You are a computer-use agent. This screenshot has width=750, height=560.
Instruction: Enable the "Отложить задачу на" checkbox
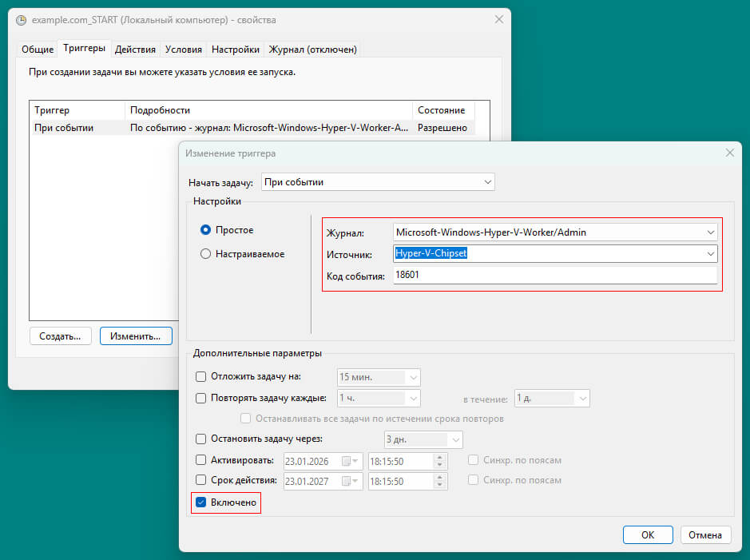click(200, 377)
